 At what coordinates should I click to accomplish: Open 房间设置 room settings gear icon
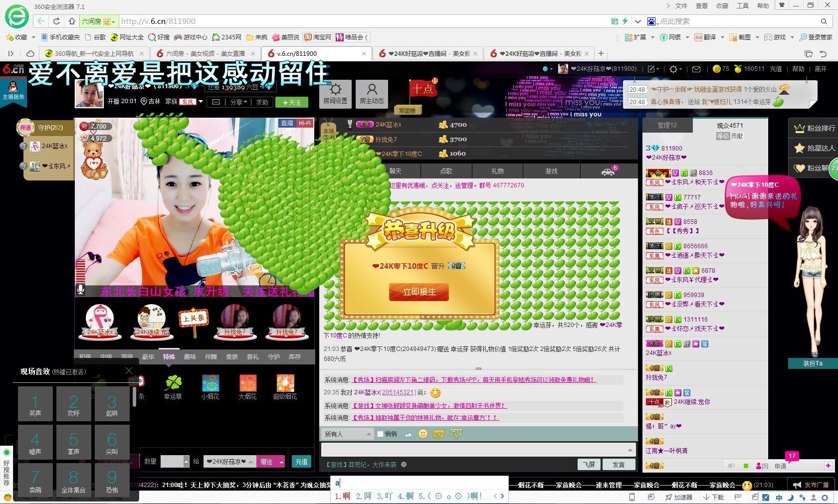(x=335, y=93)
